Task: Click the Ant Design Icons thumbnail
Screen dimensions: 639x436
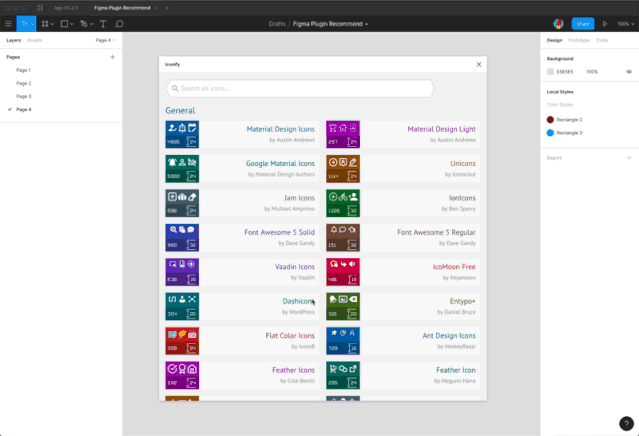Action: point(343,341)
